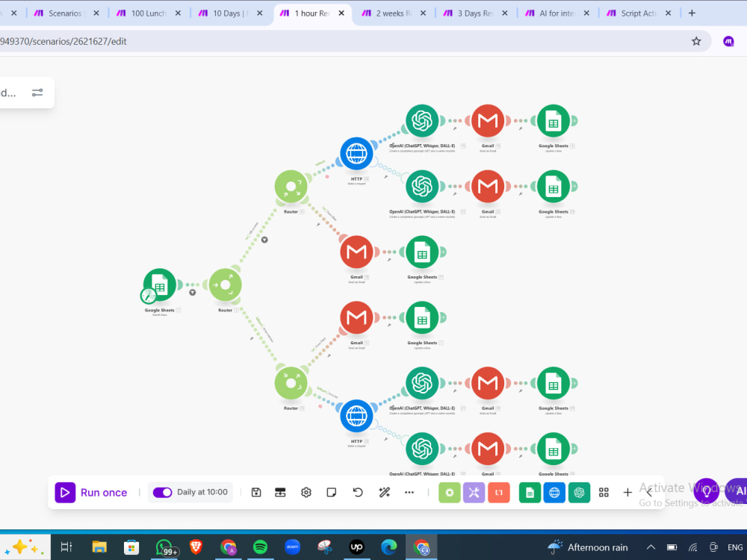
Task: Open the green Tools favorite
Action: click(449, 492)
